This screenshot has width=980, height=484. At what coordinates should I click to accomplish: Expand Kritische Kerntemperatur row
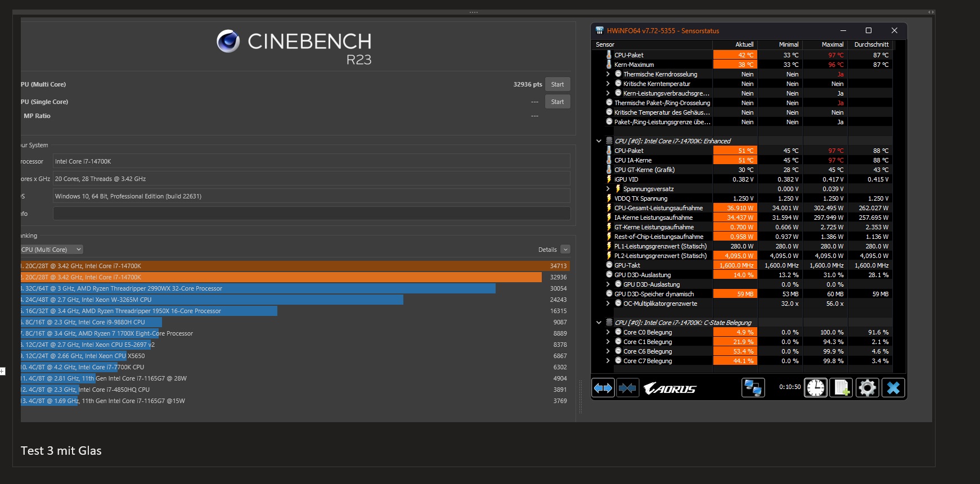click(608, 84)
